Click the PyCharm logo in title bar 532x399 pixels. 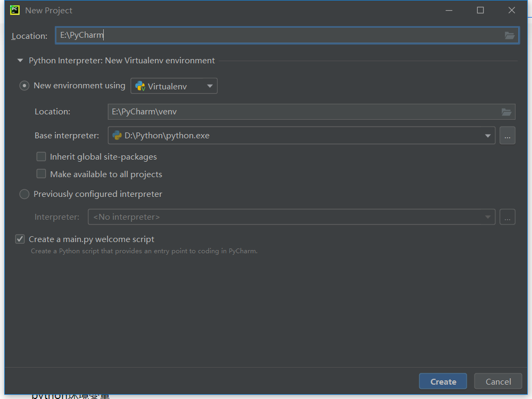click(15, 10)
